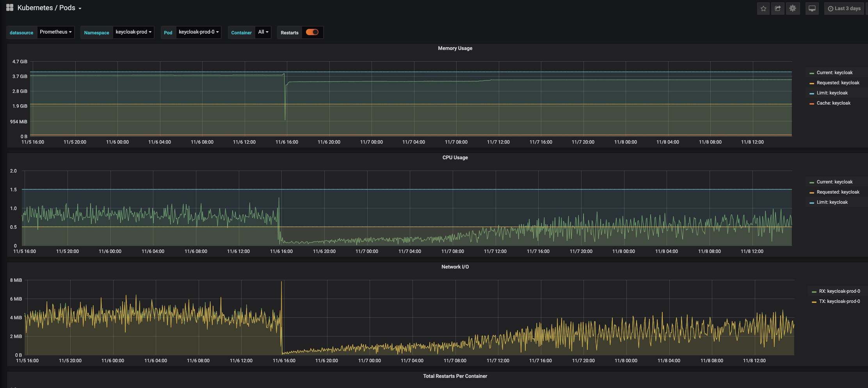
Task: Click RX: keycloak-prod-0 legend entry
Action: click(839, 291)
